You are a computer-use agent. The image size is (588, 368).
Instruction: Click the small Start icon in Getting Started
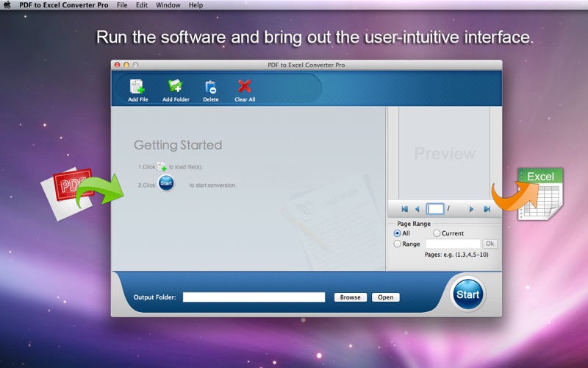[x=166, y=183]
